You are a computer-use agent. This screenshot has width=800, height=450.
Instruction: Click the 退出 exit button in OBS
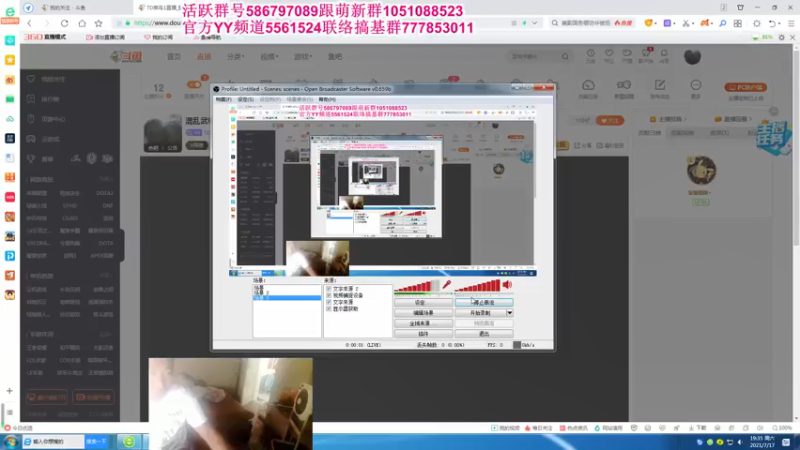click(484, 334)
